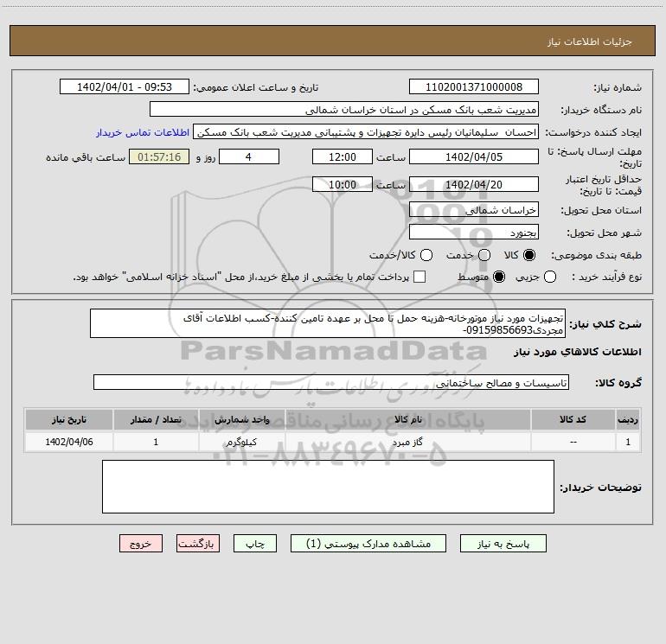Click the کیلوگرم unit cell

click(x=242, y=442)
